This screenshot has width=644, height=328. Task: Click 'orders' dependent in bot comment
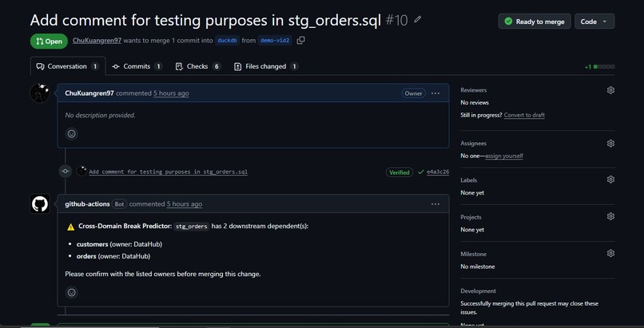tap(86, 256)
